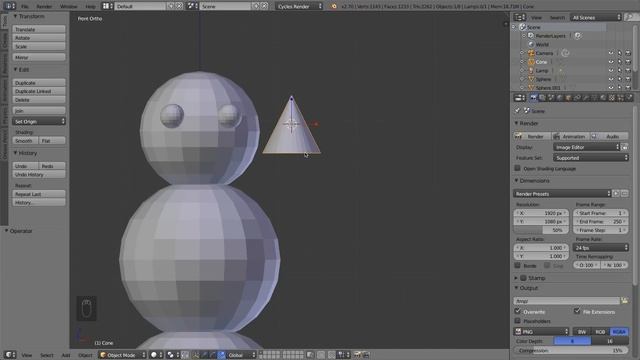The width and height of the screenshot is (640, 360).
Task: Delete the Default screen layout with X icon
Action: 179,6
